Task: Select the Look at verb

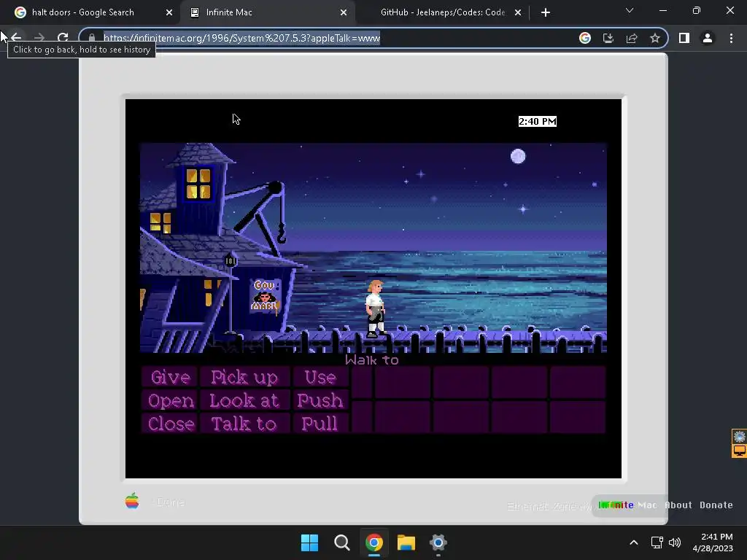Action: 244,400
